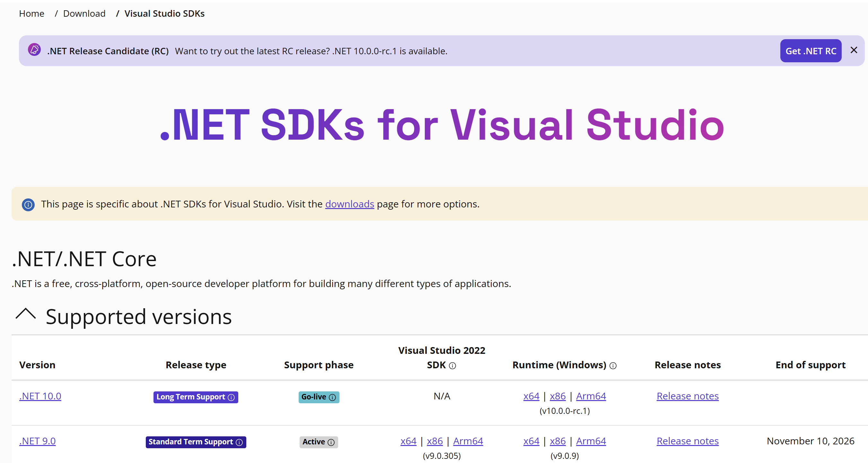Download .NET 9.0 x64 runtime

coord(531,441)
